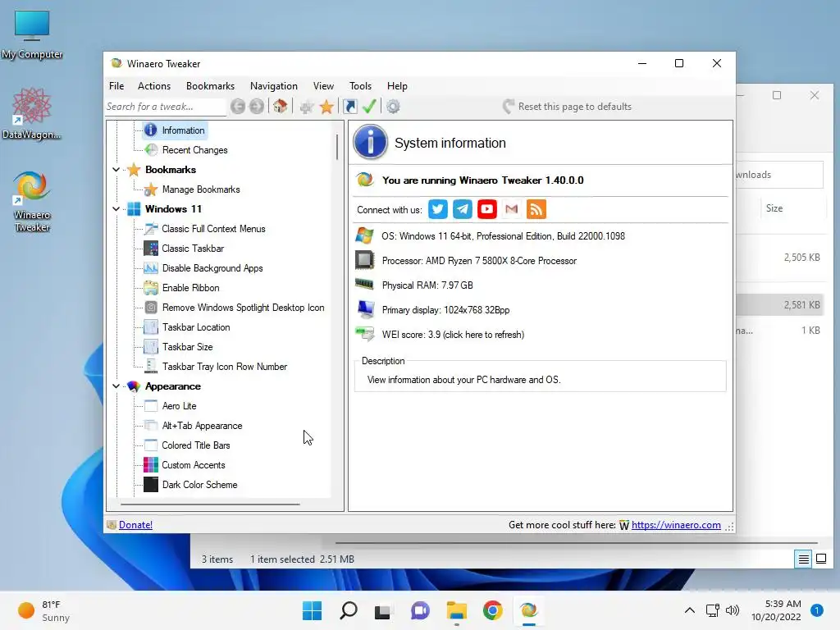840x630 pixels.
Task: Show hidden tray icons chevron
Action: (x=689, y=610)
